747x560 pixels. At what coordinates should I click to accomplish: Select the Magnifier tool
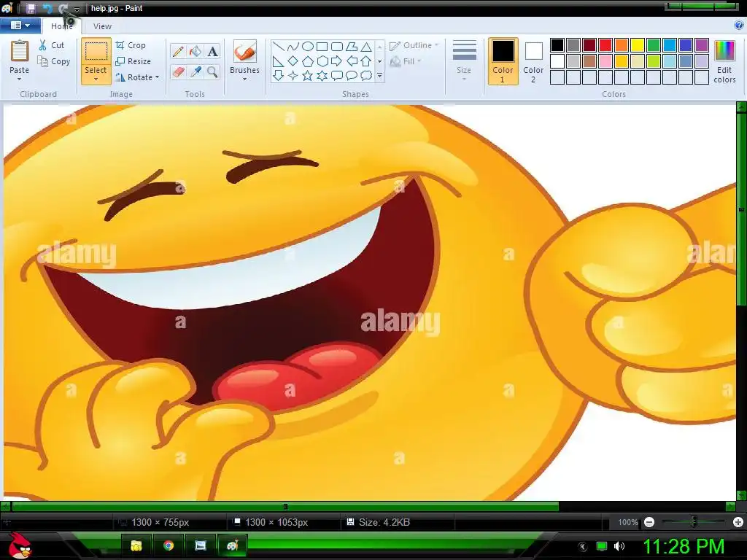[x=212, y=72]
